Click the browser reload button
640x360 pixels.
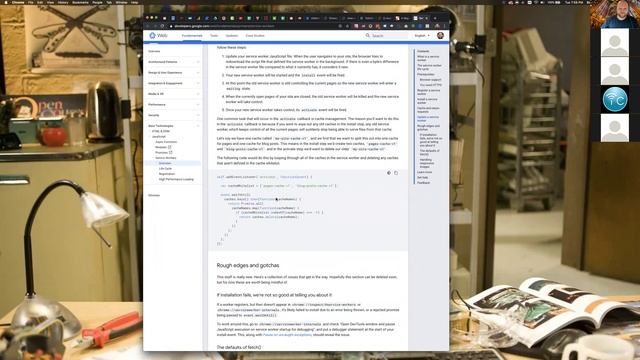click(162, 26)
